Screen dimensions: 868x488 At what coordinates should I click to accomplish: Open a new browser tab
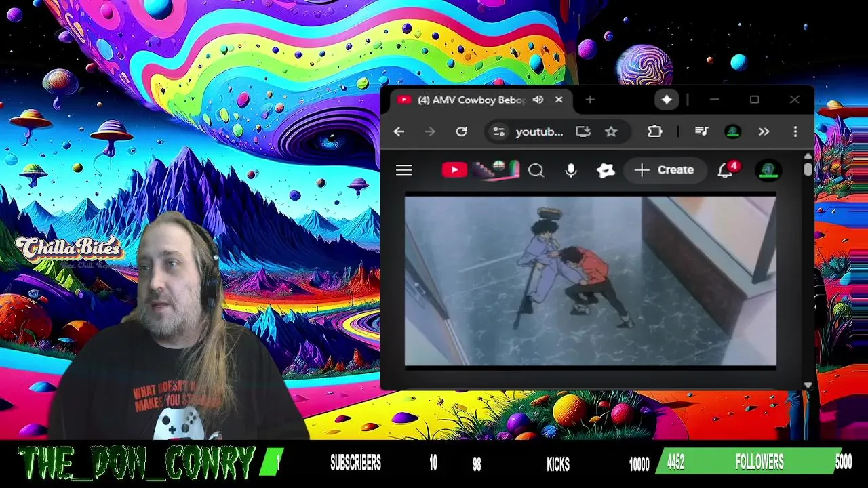[590, 100]
